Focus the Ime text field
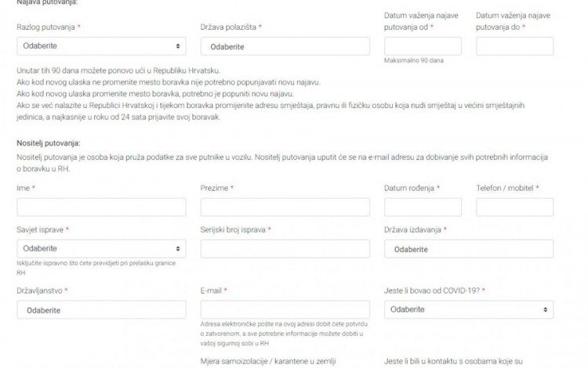Image resolution: width=588 pixels, height=368 pixels. [x=101, y=207]
